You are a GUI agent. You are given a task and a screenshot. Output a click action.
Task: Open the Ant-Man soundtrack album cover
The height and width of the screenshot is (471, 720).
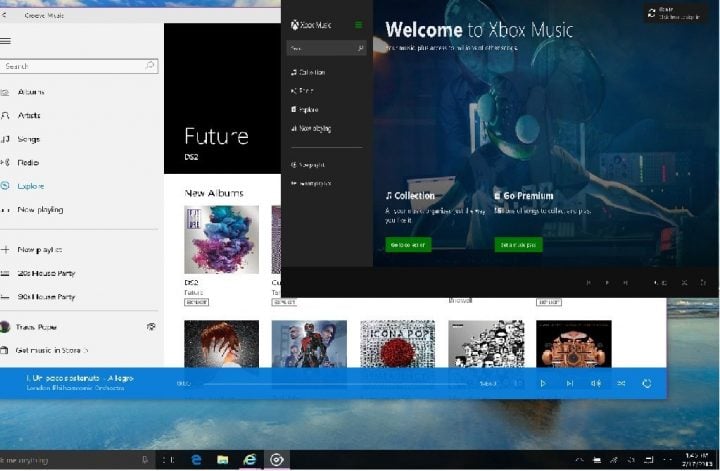pyautogui.click(x=309, y=344)
